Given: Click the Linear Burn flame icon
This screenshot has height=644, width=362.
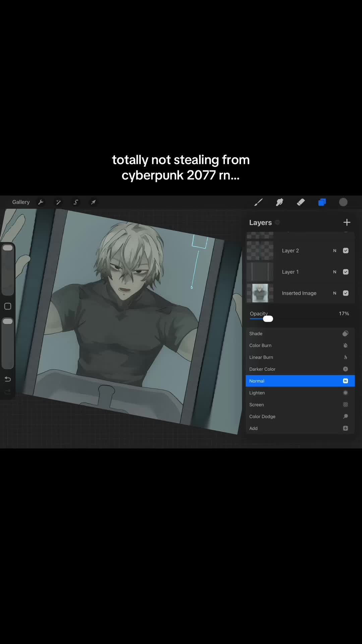Looking at the screenshot, I should [x=346, y=357].
